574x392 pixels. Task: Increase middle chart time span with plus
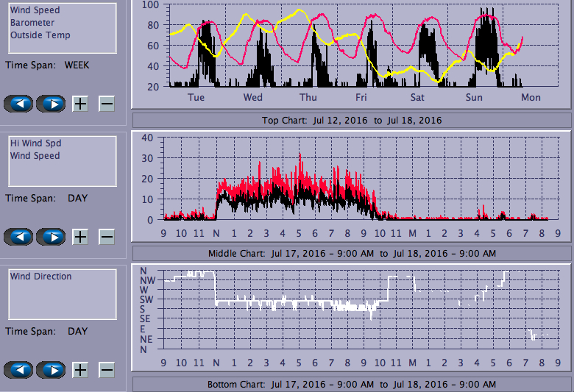(80, 237)
